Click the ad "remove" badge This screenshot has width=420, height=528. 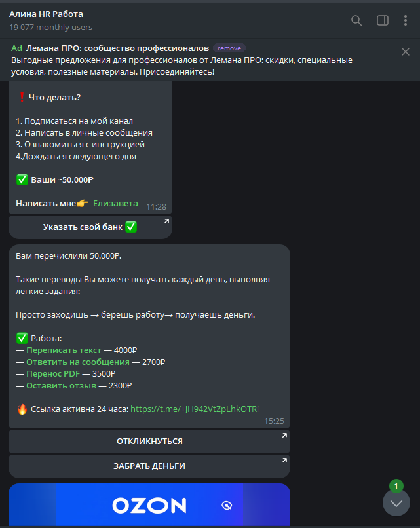pyautogui.click(x=229, y=48)
